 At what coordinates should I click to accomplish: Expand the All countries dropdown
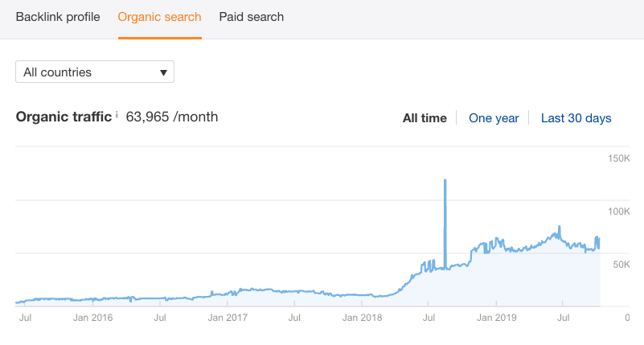tap(95, 72)
